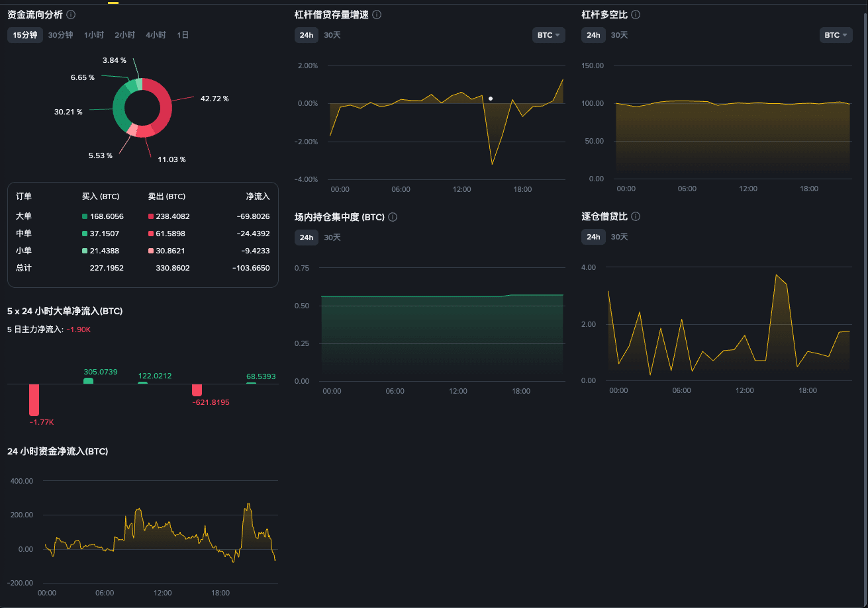The width and height of the screenshot is (868, 608).
Task: Select 30天 range for 杠杆多空比
Action: (619, 35)
